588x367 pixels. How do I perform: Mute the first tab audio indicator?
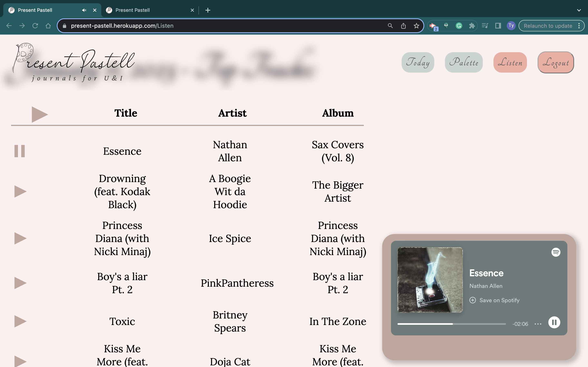pyautogui.click(x=84, y=10)
